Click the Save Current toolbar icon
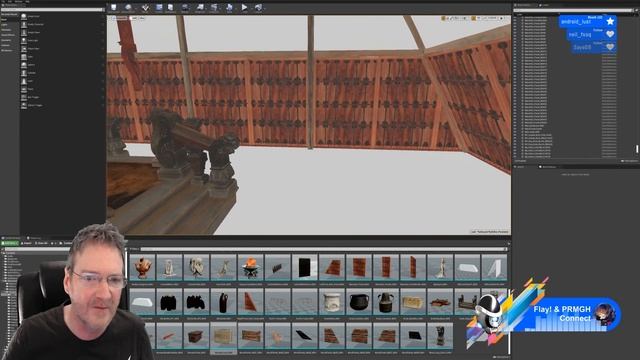 113,8
